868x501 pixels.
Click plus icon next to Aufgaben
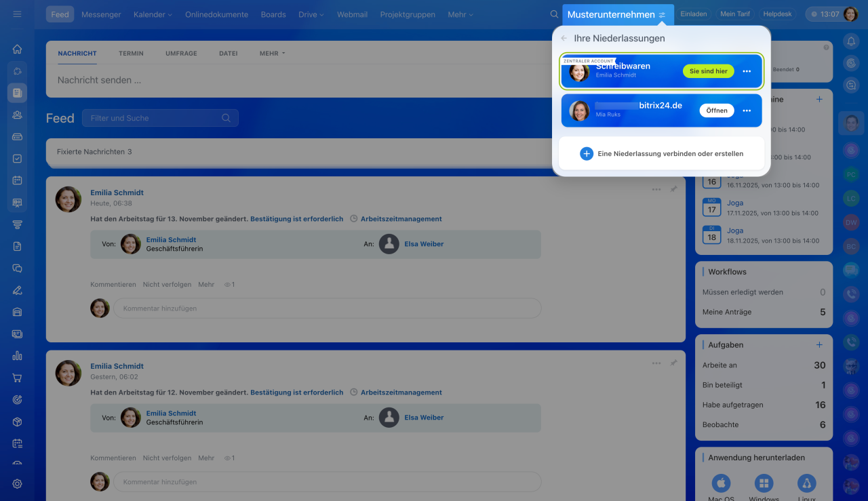(x=819, y=345)
